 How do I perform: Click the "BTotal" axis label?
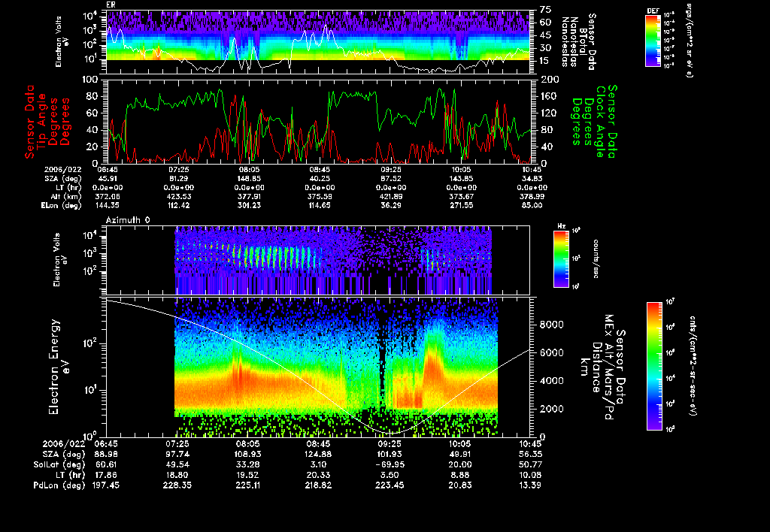point(583,41)
